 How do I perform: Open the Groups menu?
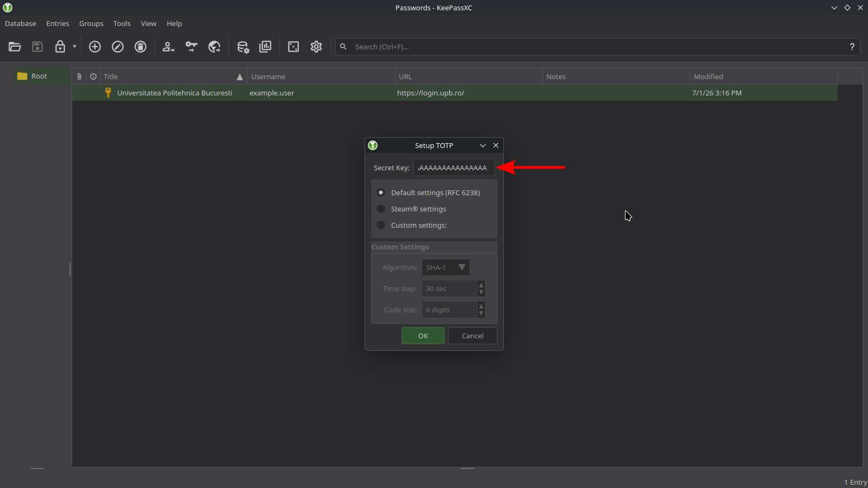click(x=91, y=23)
